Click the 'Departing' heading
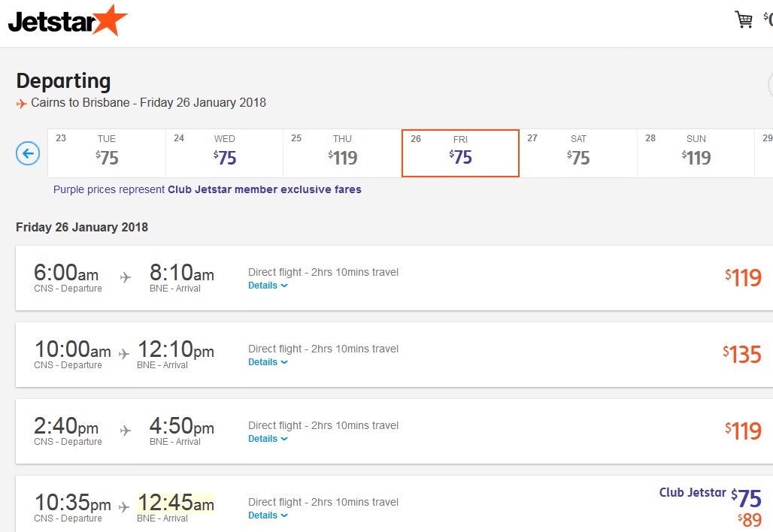 (x=64, y=81)
